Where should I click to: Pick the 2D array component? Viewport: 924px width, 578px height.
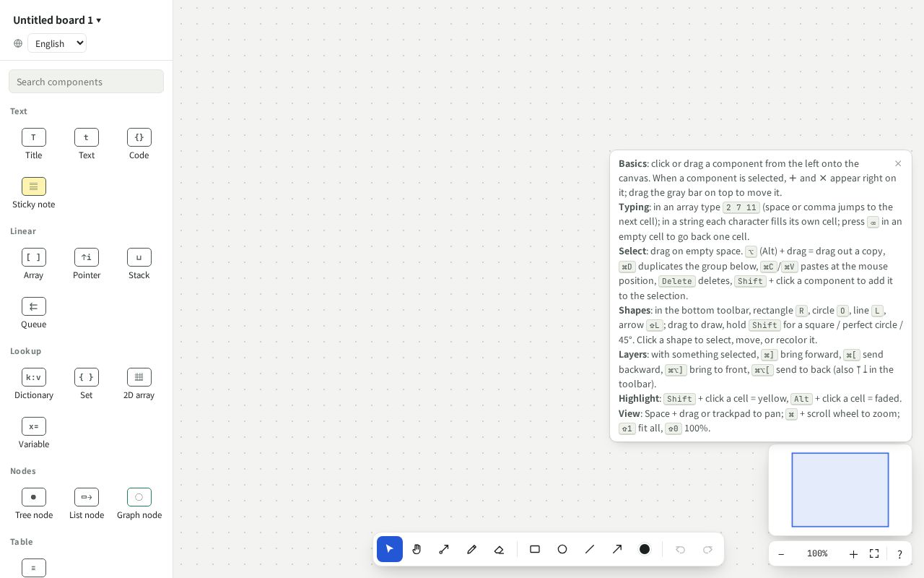(x=139, y=384)
